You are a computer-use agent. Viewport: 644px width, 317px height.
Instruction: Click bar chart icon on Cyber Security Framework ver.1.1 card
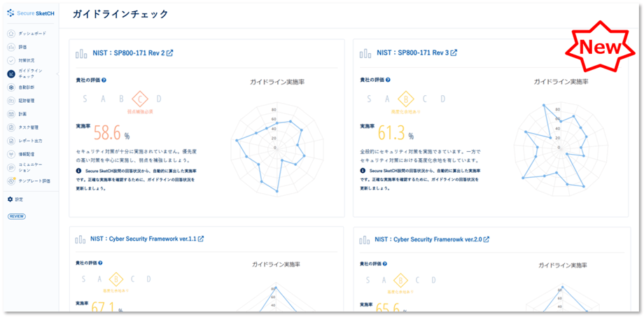81,240
